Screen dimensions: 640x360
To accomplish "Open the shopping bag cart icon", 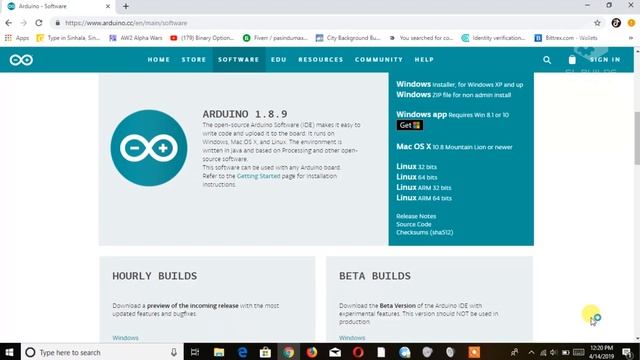I will click(572, 60).
